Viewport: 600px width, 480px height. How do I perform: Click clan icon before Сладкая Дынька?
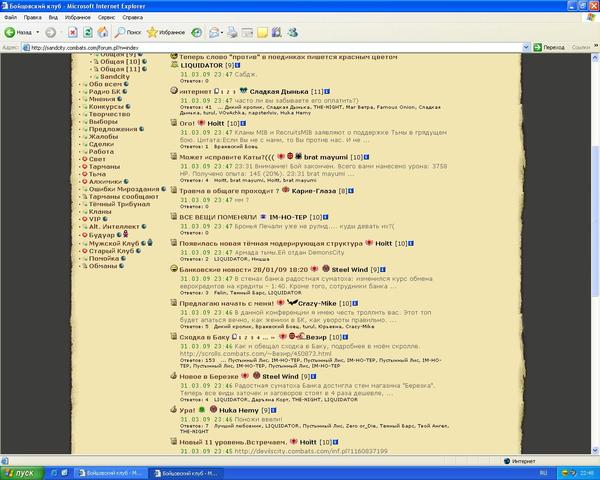[243, 91]
